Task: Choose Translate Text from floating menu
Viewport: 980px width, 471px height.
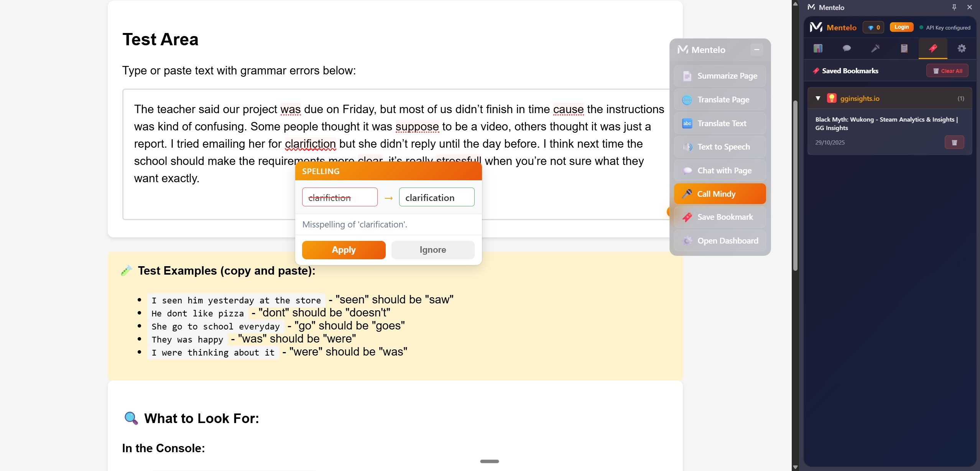Action: click(720, 123)
